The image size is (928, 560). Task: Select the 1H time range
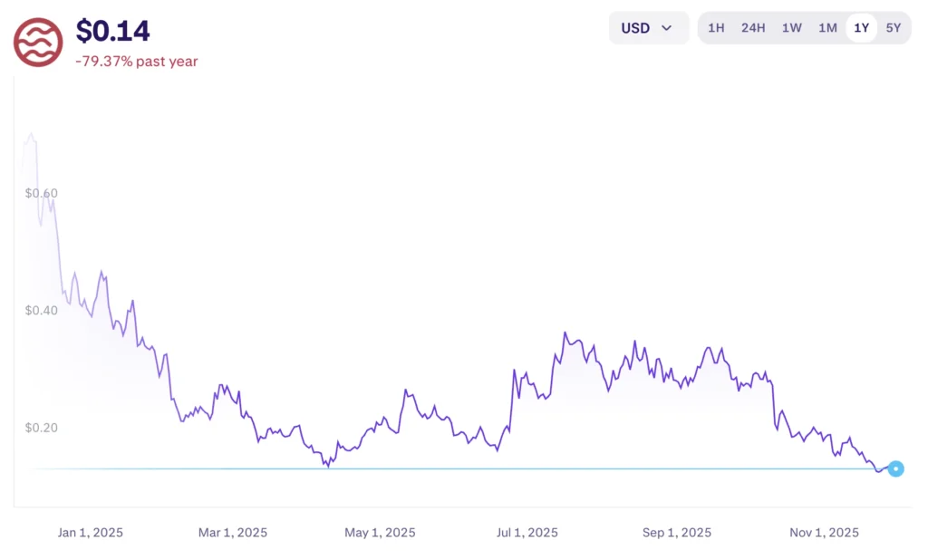[716, 28]
